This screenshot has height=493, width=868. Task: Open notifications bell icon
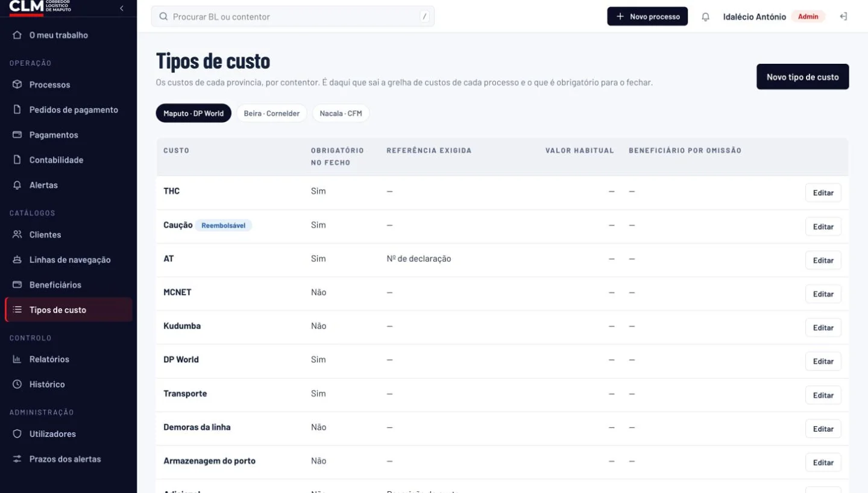click(706, 17)
